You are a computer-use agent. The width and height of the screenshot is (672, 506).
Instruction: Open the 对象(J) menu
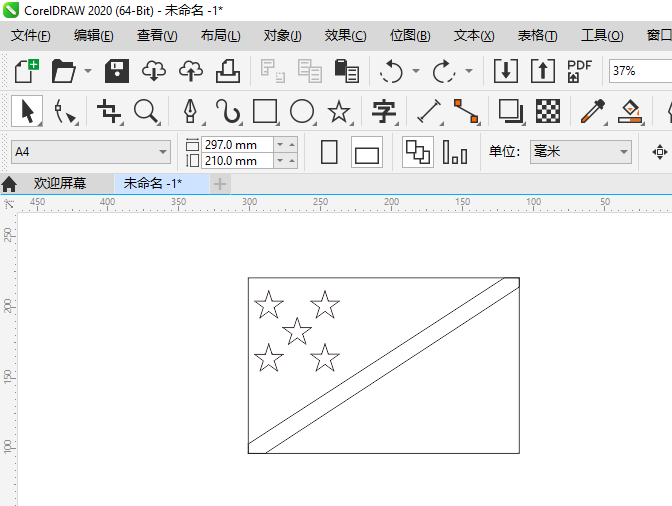(x=282, y=35)
